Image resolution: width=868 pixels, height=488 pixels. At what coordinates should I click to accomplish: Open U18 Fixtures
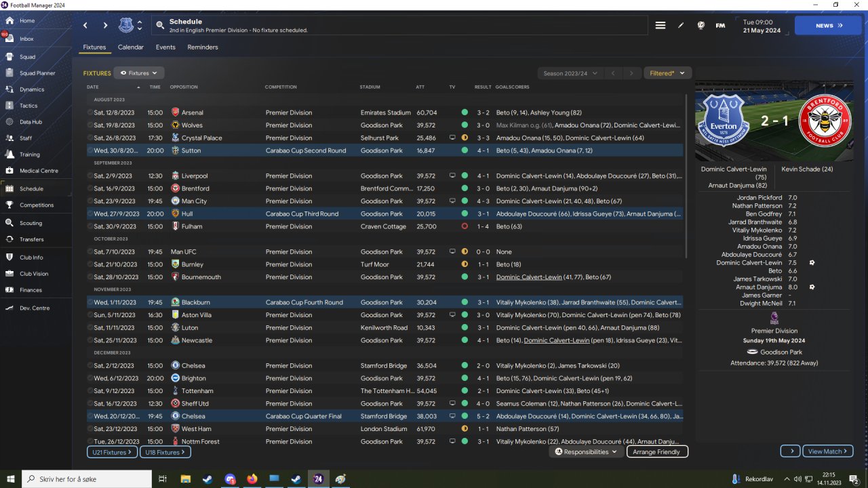click(165, 452)
